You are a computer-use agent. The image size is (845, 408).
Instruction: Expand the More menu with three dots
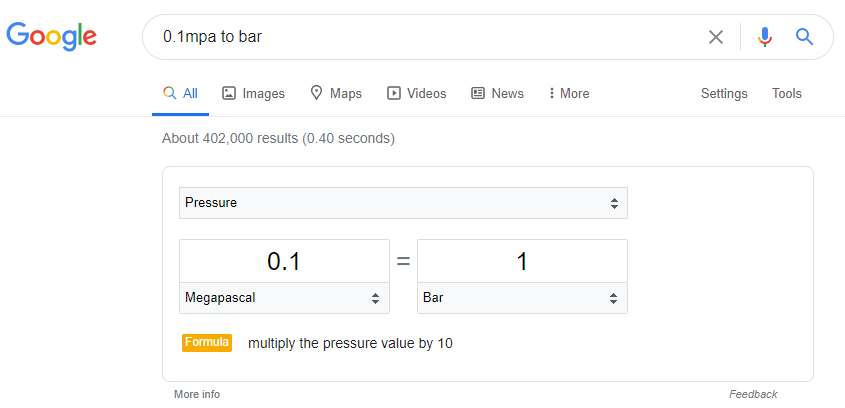pos(569,93)
